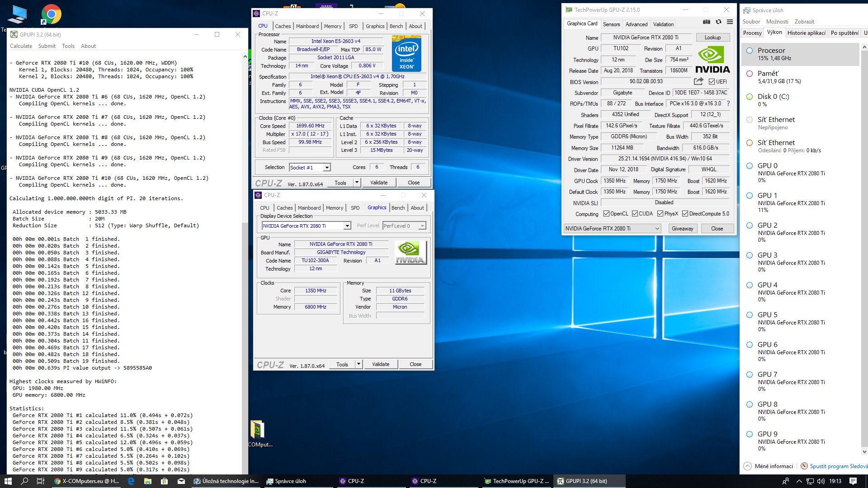
Task: Open the GPU-Z hamburger menu
Action: click(x=730, y=22)
